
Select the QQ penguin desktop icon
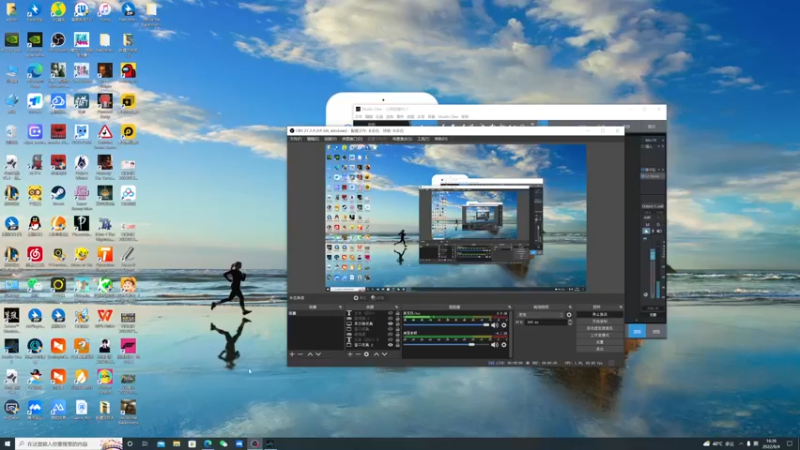coord(35,226)
